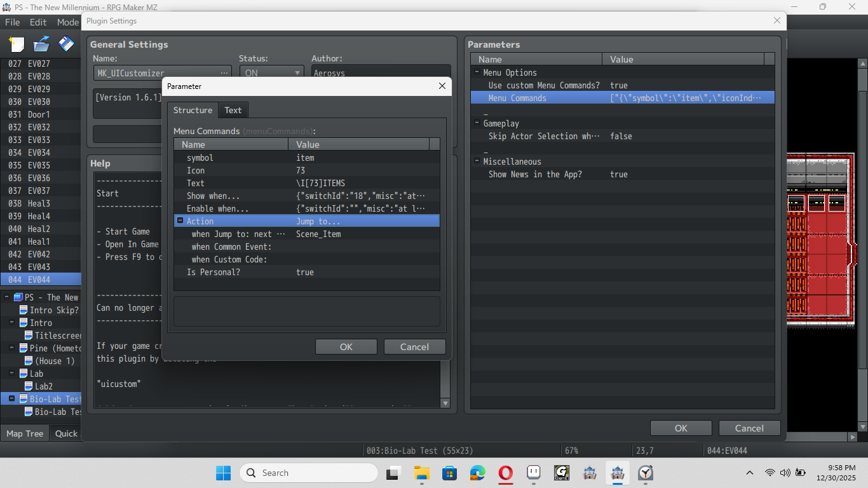
Task: Click the Help panel scrollbar down arrow
Action: pyautogui.click(x=445, y=403)
